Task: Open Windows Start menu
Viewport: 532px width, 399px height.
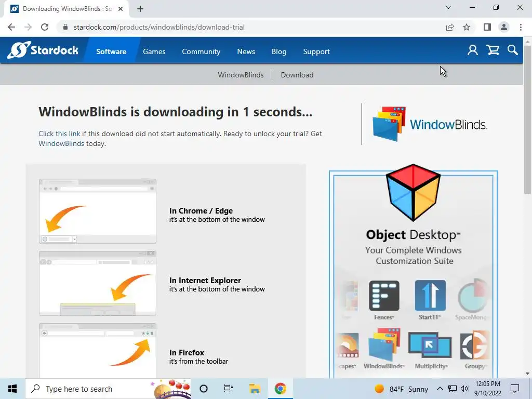Action: pos(12,389)
